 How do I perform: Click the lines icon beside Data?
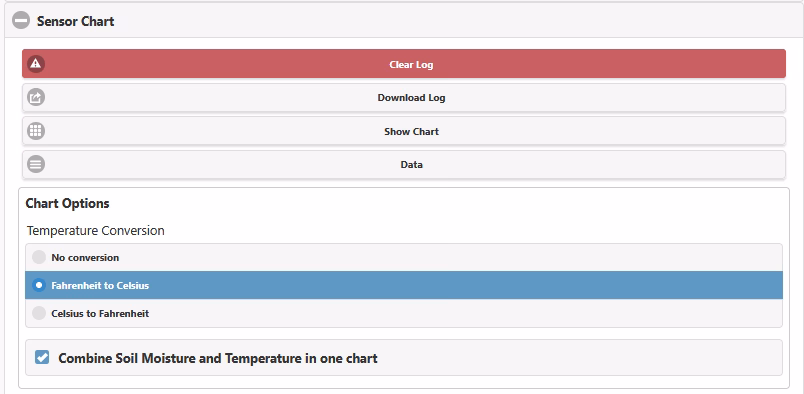[36, 165]
